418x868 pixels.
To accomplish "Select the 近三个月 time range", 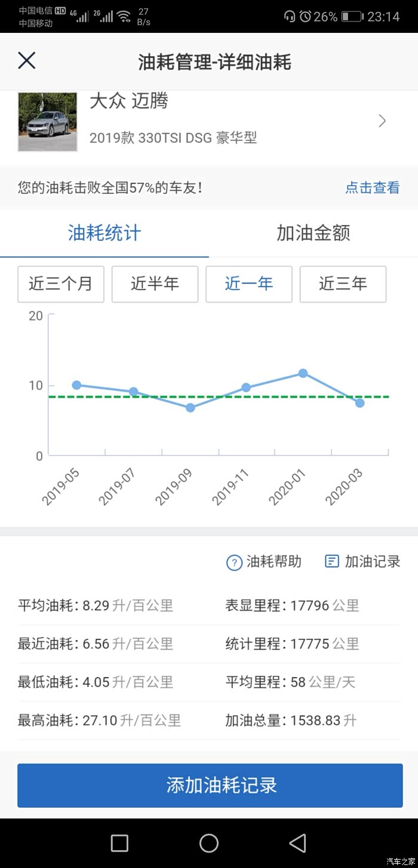I will (x=61, y=284).
